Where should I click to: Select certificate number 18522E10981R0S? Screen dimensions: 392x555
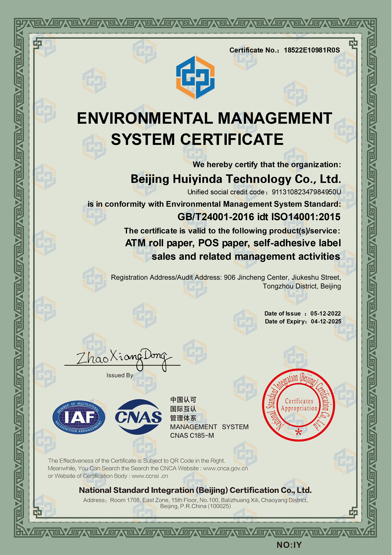click(312, 50)
